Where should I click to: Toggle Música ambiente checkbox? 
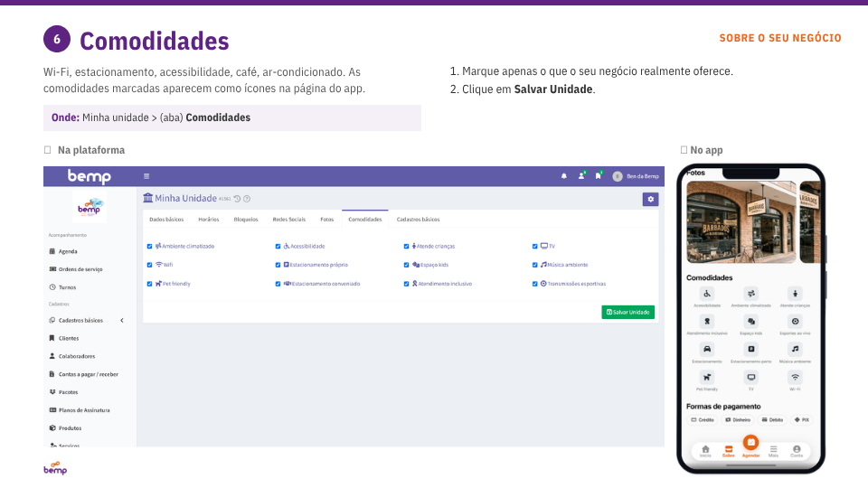[x=534, y=265]
